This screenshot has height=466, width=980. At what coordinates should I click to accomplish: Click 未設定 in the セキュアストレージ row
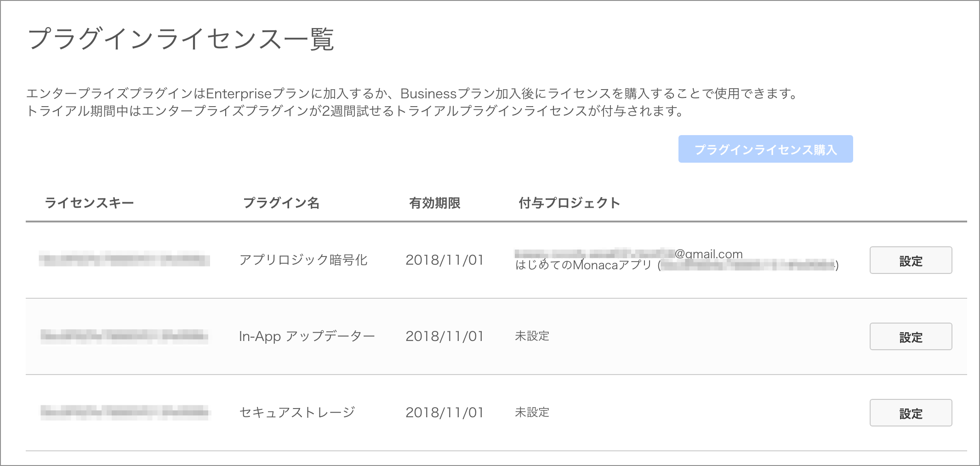click(532, 412)
